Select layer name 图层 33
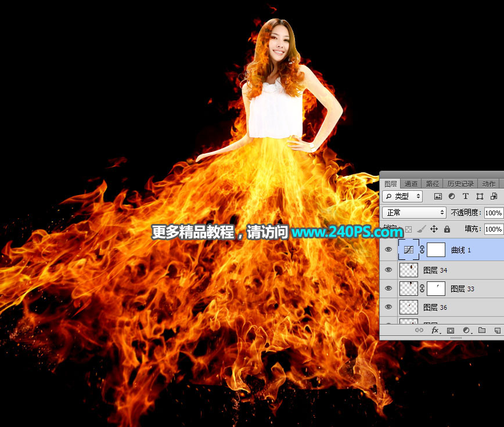The image size is (504, 427). tap(462, 289)
